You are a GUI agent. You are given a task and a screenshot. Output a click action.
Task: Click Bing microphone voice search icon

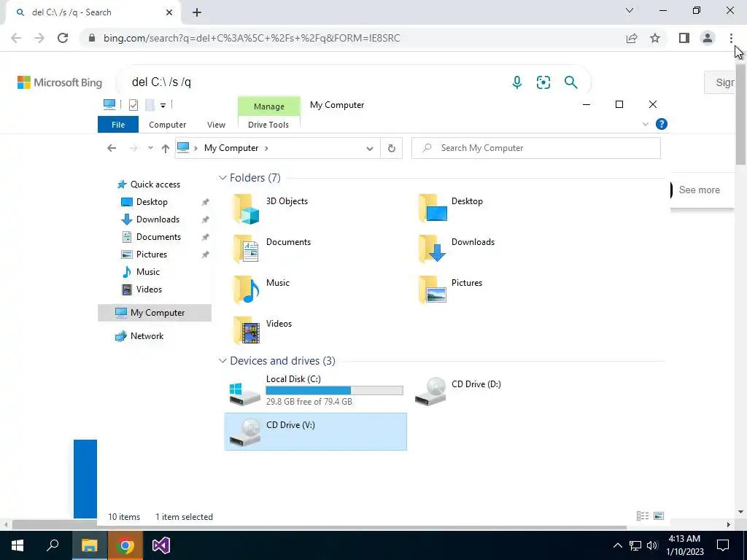[x=517, y=82]
